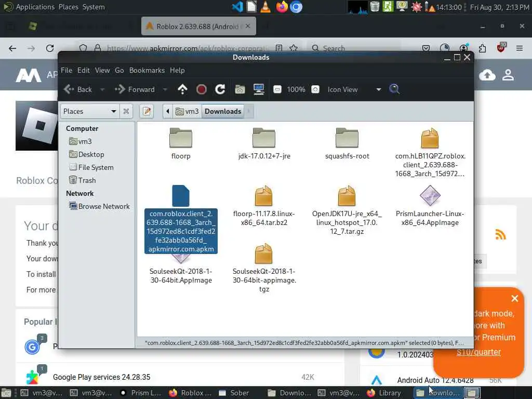Stop loading with red stop icon
The width and height of the screenshot is (532, 399).
point(201,89)
